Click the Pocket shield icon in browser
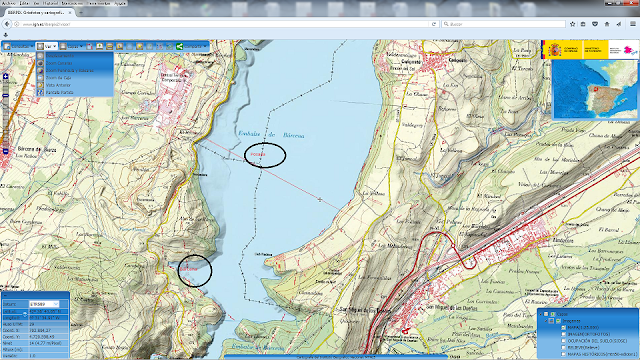Image resolution: width=640 pixels, height=360 pixels. point(595,24)
